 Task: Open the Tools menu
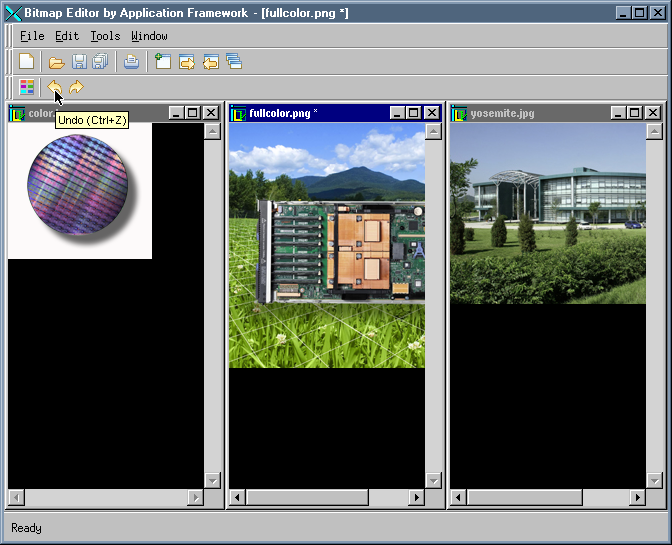pyautogui.click(x=105, y=36)
